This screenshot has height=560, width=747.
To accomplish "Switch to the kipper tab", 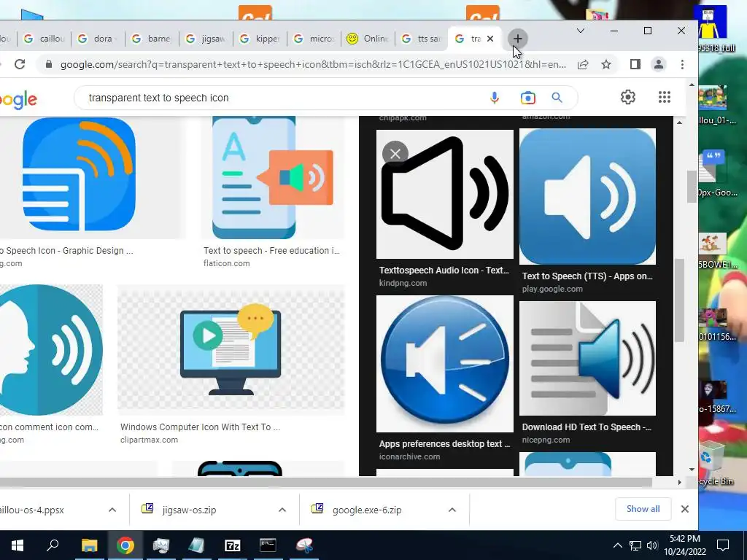I will pos(260,39).
